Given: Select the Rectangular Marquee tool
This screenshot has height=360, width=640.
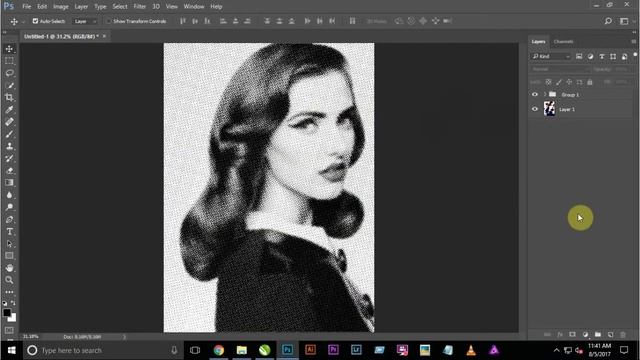Looking at the screenshot, I should pyautogui.click(x=9, y=61).
